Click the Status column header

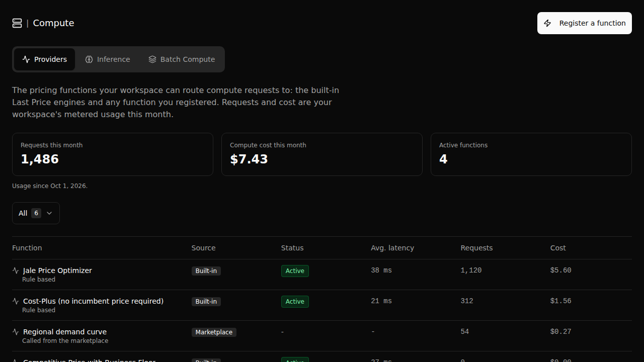pos(292,248)
